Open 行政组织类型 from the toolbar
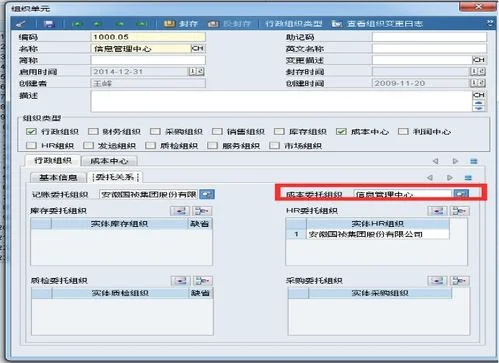 (x=294, y=24)
